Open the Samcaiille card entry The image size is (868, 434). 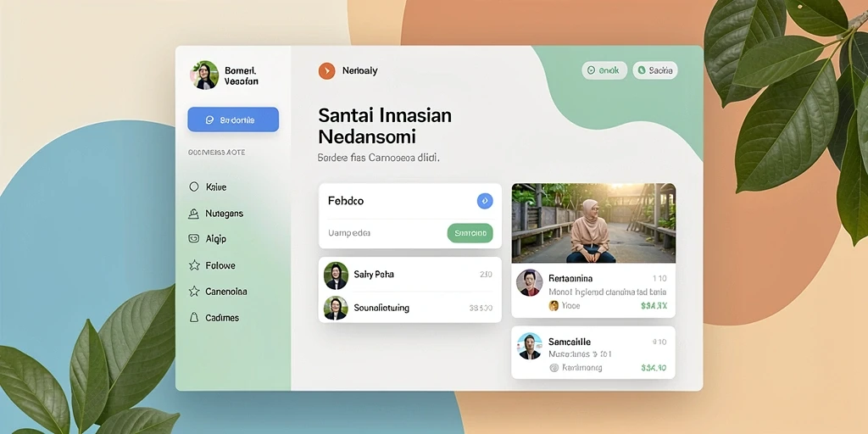click(593, 352)
